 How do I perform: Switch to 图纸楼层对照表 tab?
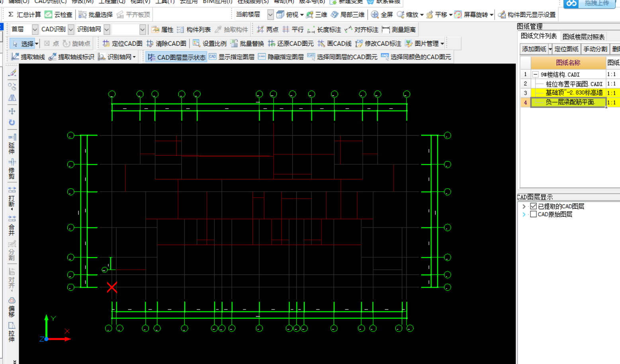point(583,37)
